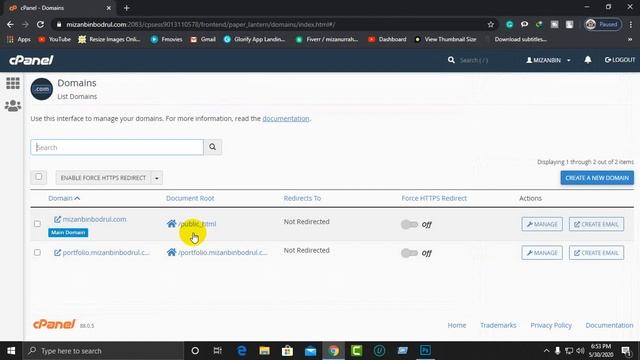Open Microsoft Store from taskbar

pyautogui.click(x=287, y=351)
